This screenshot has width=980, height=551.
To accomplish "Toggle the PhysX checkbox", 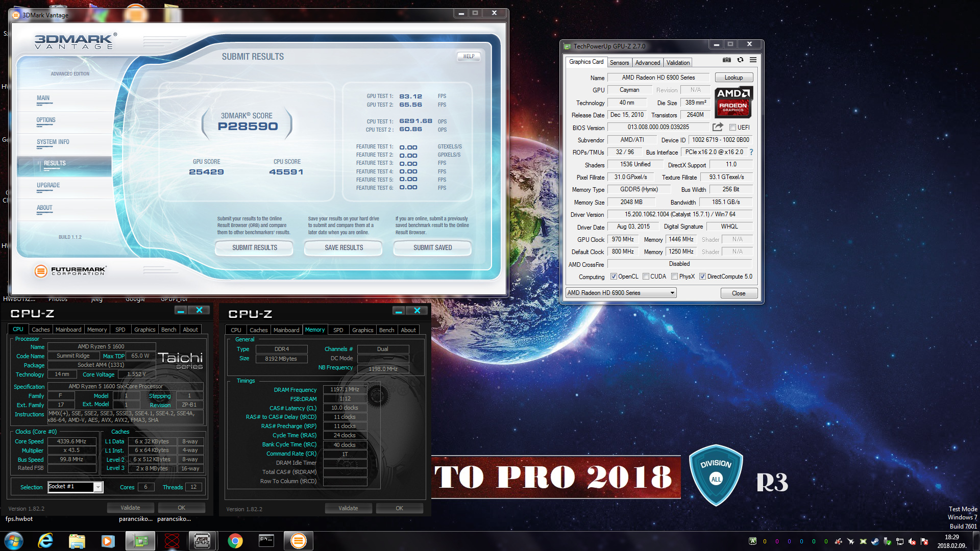I will point(674,277).
